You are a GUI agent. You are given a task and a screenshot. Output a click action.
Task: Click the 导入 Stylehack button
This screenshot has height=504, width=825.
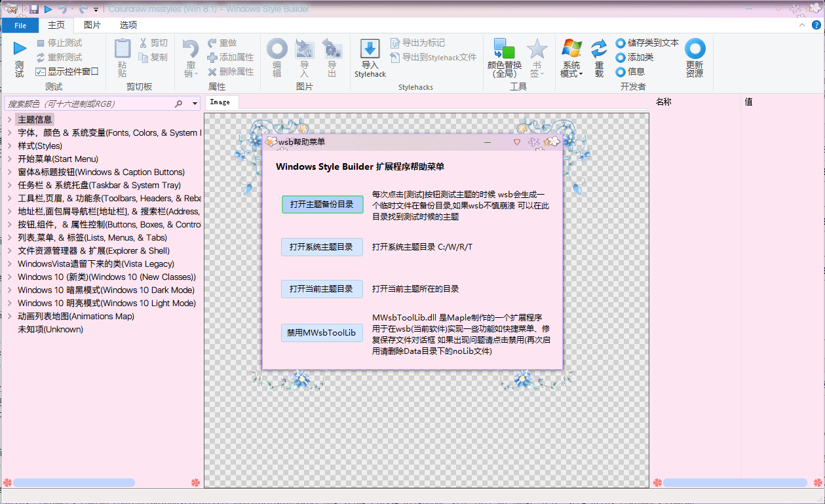click(x=370, y=58)
